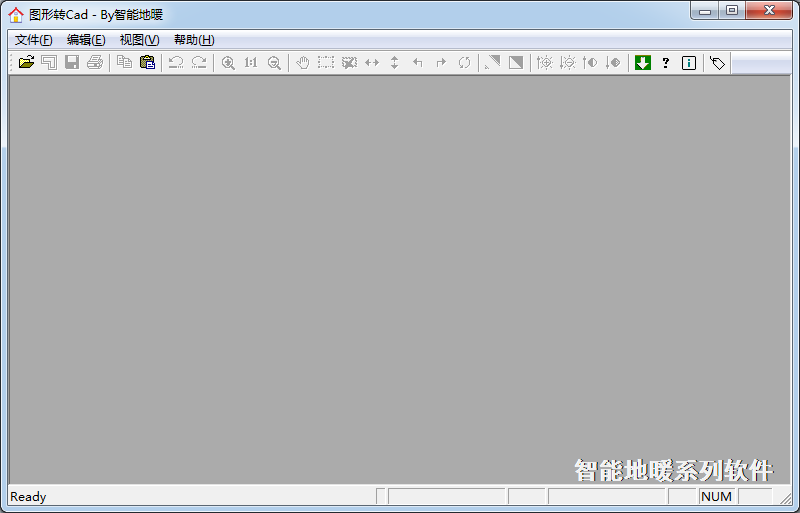Screen dimensions: 800x513
Task: Click the NUM status bar indicator
Action: point(716,496)
